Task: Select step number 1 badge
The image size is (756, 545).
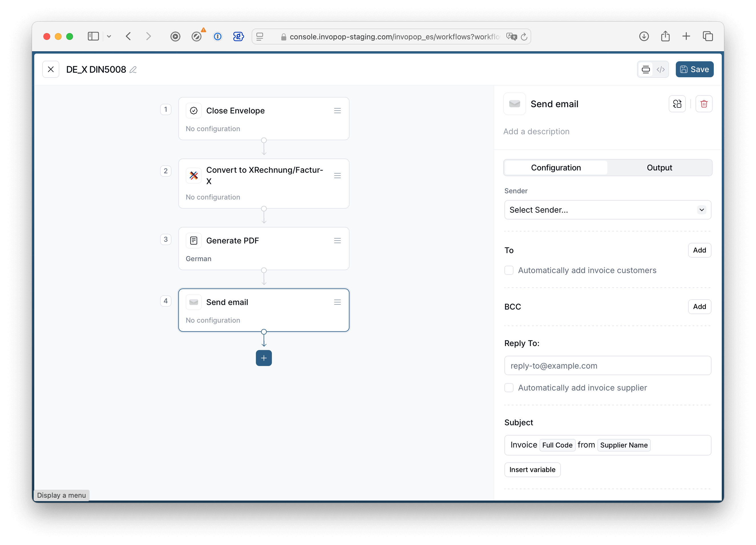Action: point(166,109)
